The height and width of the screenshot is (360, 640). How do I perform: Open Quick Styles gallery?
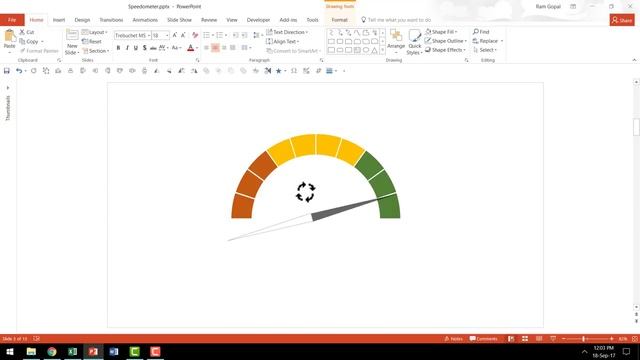[414, 42]
